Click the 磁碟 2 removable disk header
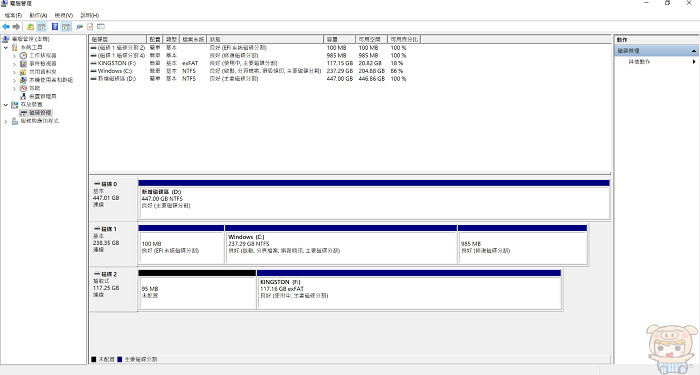 113,289
